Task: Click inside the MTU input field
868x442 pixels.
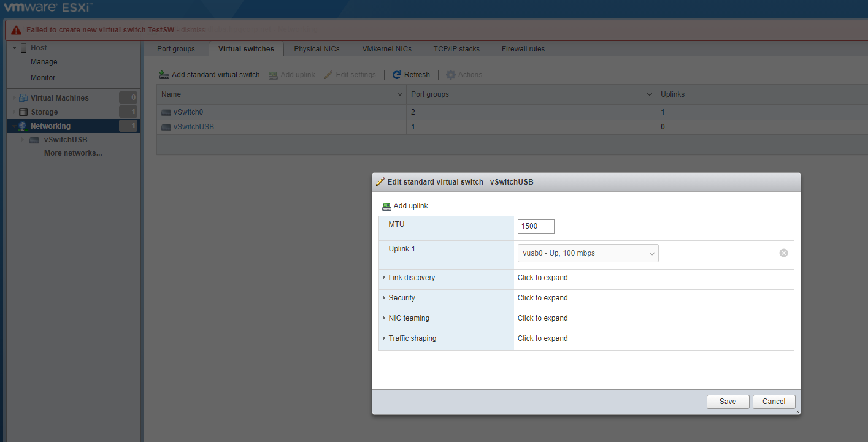Action: [535, 226]
